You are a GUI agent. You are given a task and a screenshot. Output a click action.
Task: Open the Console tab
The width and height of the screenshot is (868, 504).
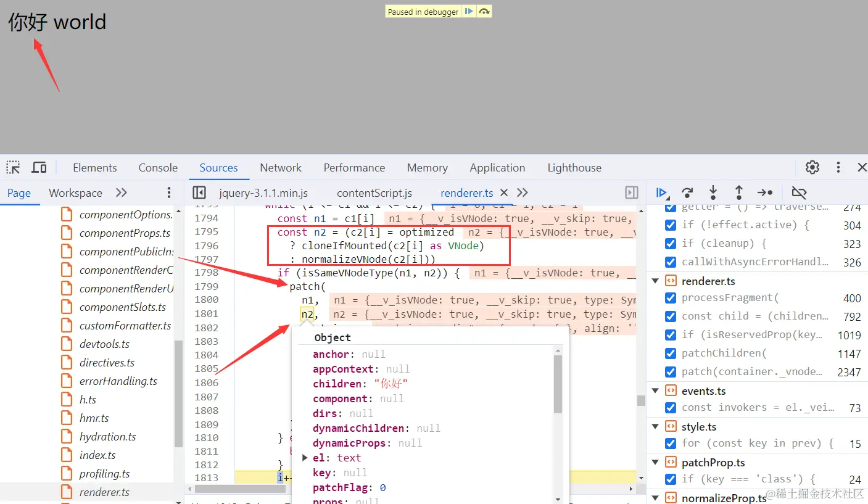[x=158, y=167]
